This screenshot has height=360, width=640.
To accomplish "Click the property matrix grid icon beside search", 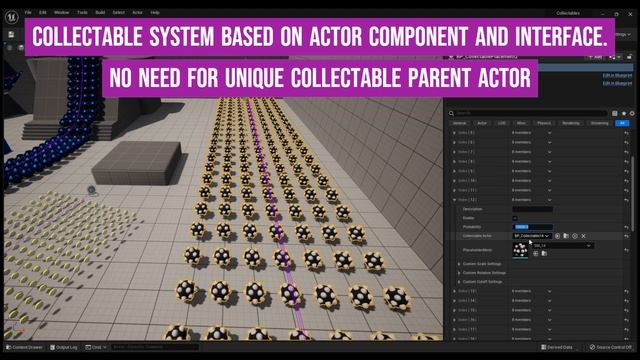I will point(615,113).
